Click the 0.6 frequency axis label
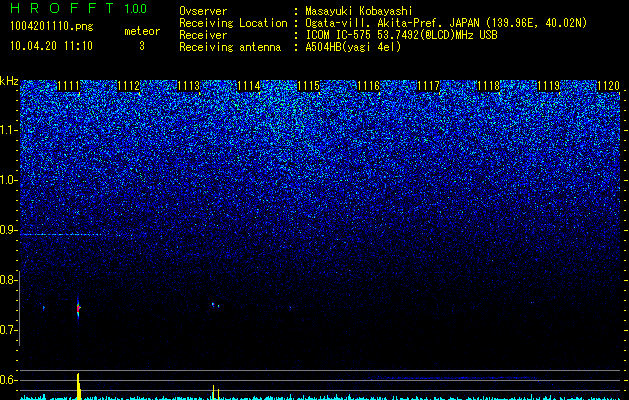This screenshot has height=400, width=629. coord(8,380)
